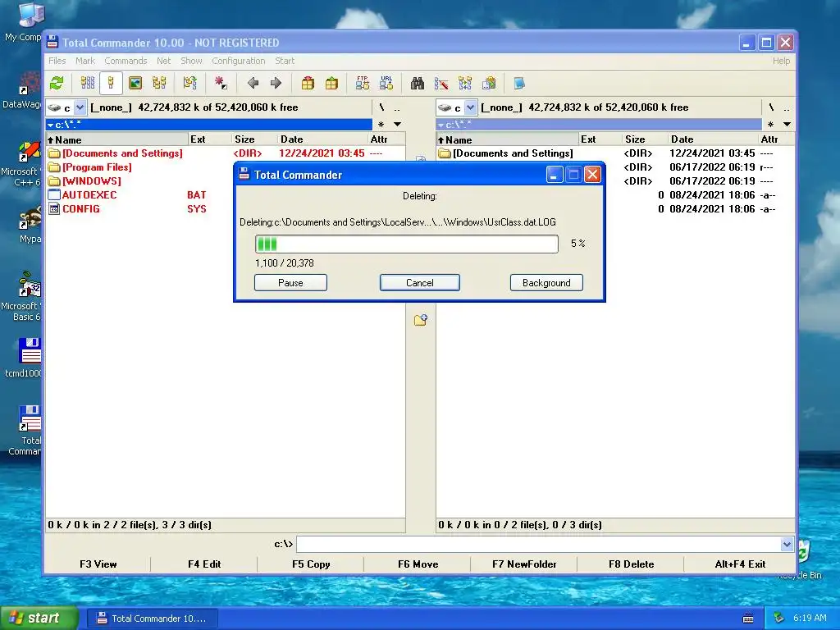Viewport: 840px width, 630px height.
Task: Sort right panel by Date column
Action: point(714,139)
